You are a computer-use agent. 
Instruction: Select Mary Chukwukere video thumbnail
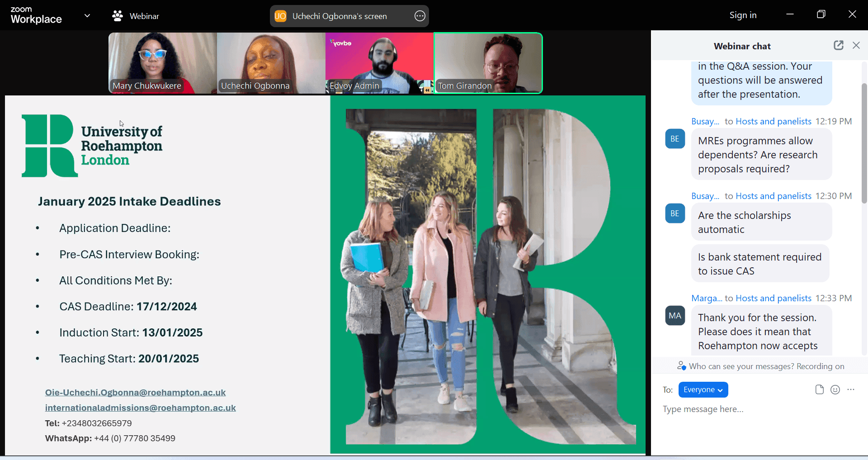pyautogui.click(x=163, y=63)
